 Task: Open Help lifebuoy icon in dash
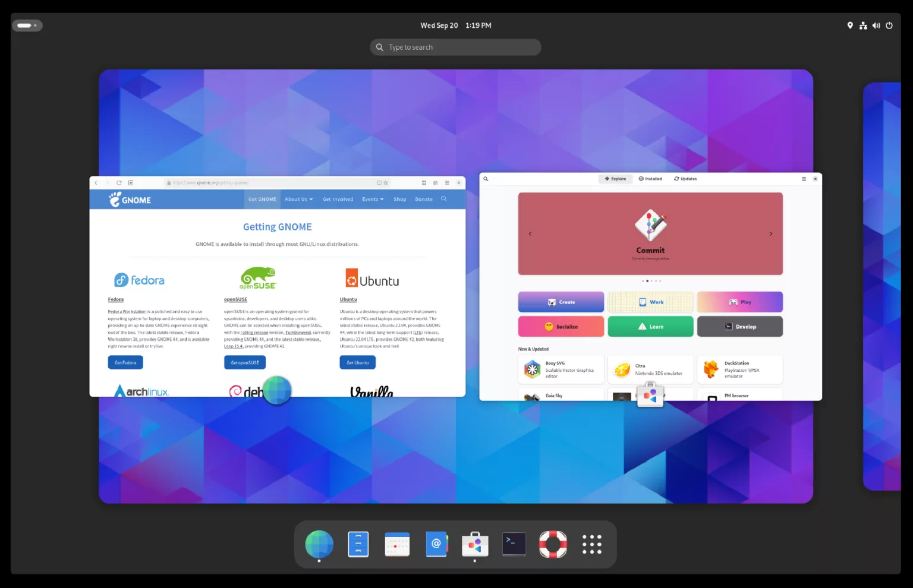pyautogui.click(x=553, y=544)
